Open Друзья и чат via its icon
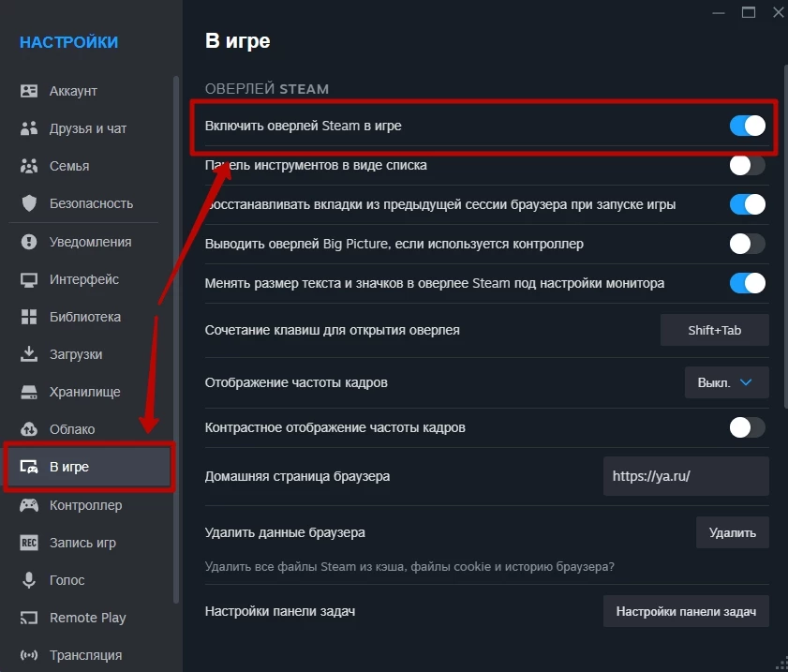 point(29,128)
